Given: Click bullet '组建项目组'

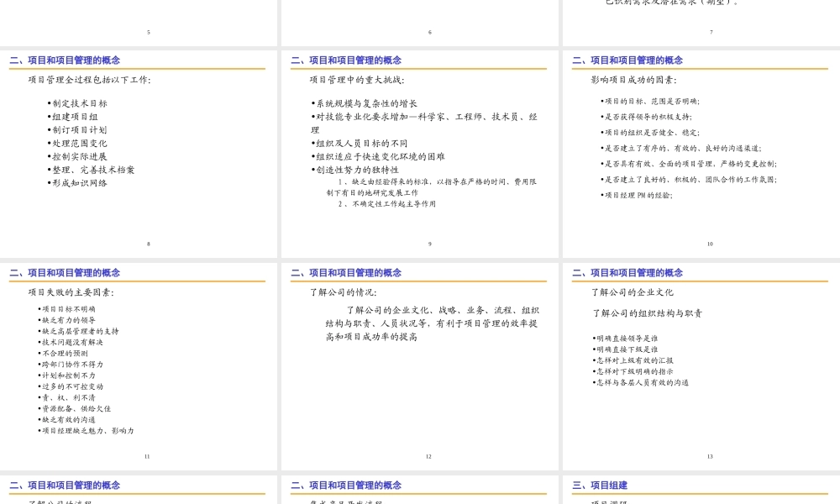Looking at the screenshot, I should coord(73,117).
